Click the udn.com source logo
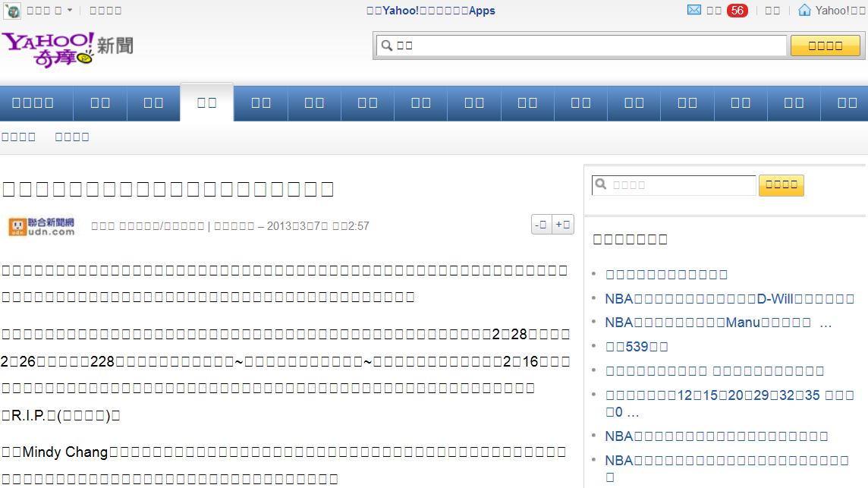Image resolution: width=868 pixels, height=488 pixels. pyautogui.click(x=42, y=227)
